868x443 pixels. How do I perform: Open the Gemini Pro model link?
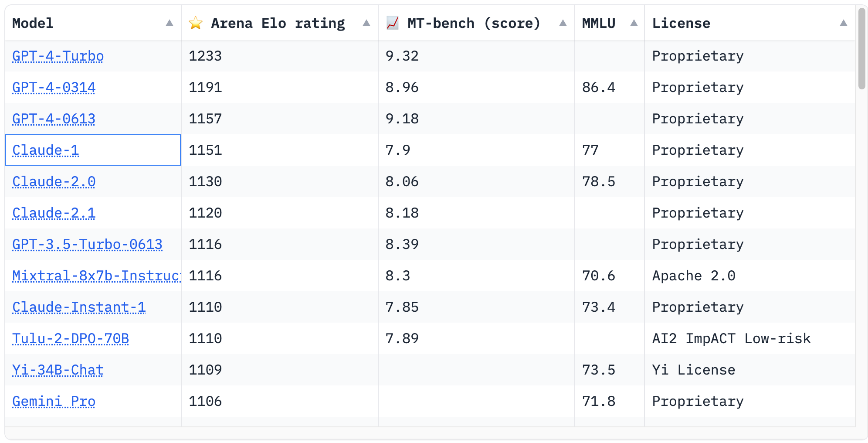point(54,402)
